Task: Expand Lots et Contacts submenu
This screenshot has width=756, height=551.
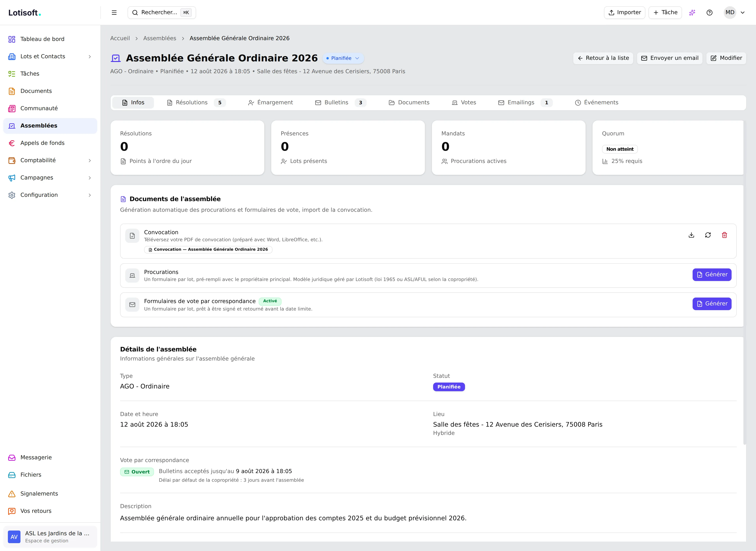Action: click(89, 57)
